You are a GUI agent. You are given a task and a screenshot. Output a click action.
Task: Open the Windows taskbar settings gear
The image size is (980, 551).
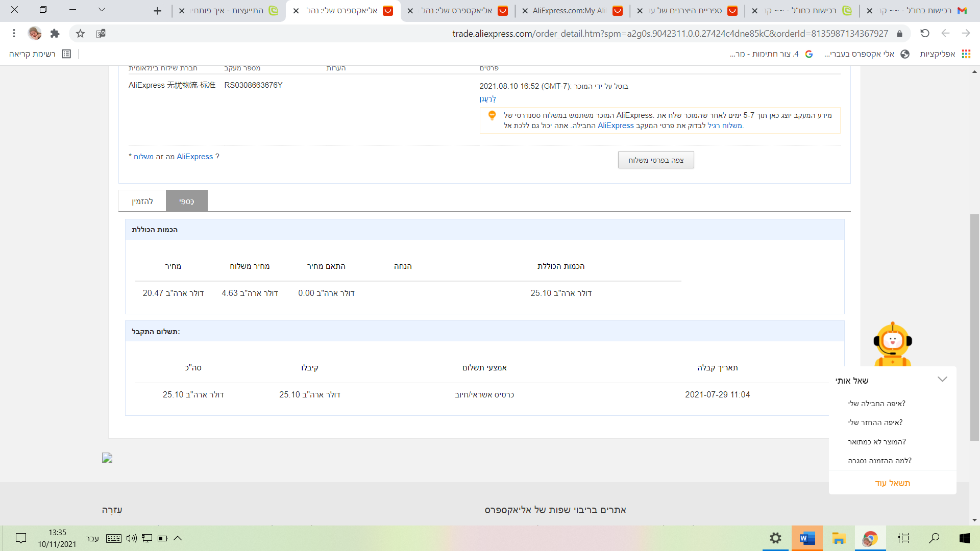pyautogui.click(x=775, y=538)
